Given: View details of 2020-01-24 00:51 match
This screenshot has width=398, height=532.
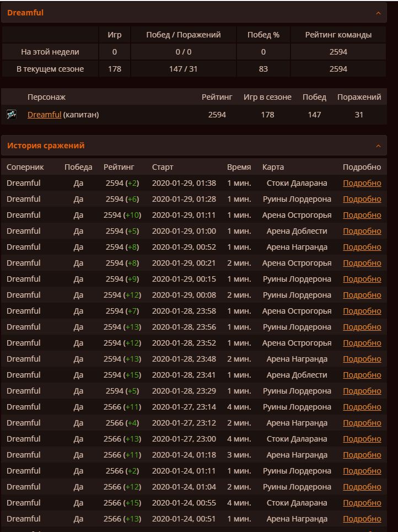Looking at the screenshot, I should click(x=362, y=519).
